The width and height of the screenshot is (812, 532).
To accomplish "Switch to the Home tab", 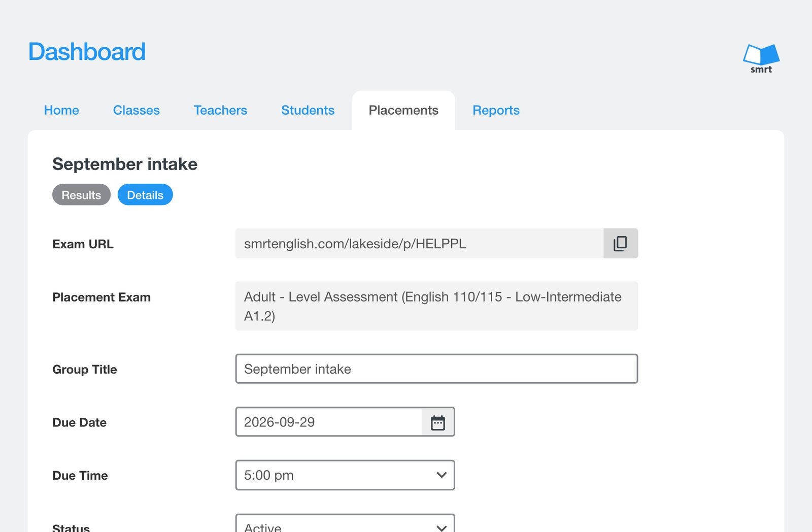I will tap(61, 110).
